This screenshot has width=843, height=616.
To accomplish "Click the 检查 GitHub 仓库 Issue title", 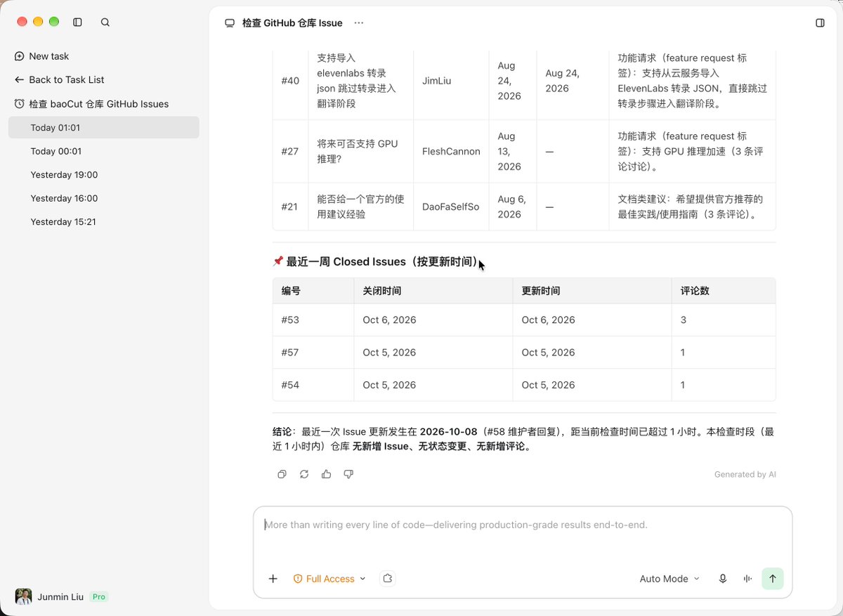I will tap(292, 23).
